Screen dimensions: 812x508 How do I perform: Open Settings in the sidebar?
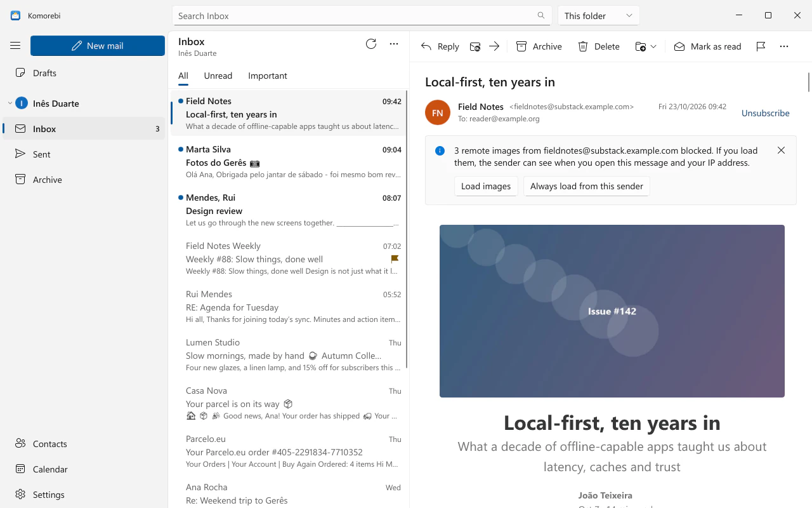pyautogui.click(x=84, y=495)
